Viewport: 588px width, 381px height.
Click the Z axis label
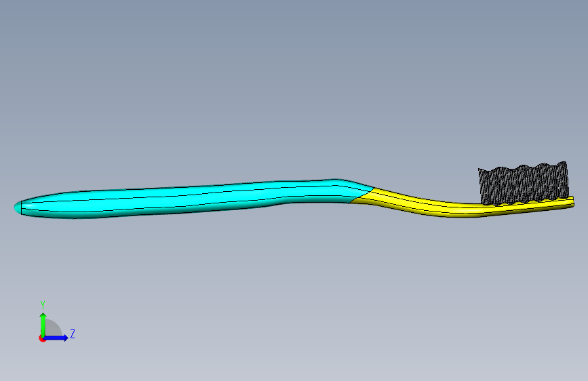pos(73,334)
